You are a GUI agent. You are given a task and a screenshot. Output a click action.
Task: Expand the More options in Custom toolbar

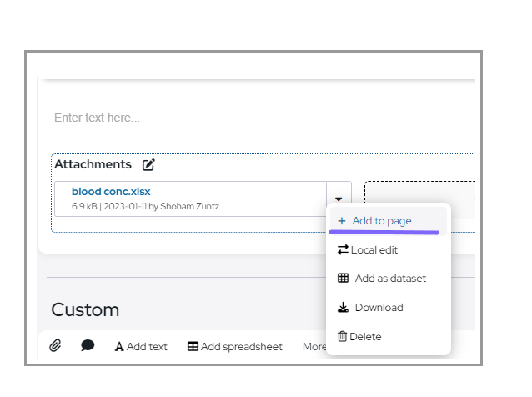tap(314, 347)
